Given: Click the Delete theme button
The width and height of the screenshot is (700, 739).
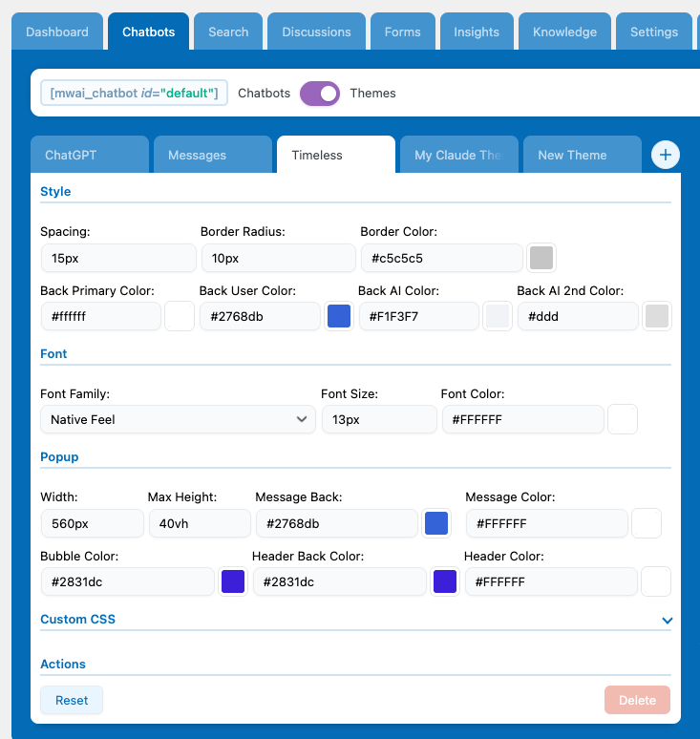Looking at the screenshot, I should [637, 700].
